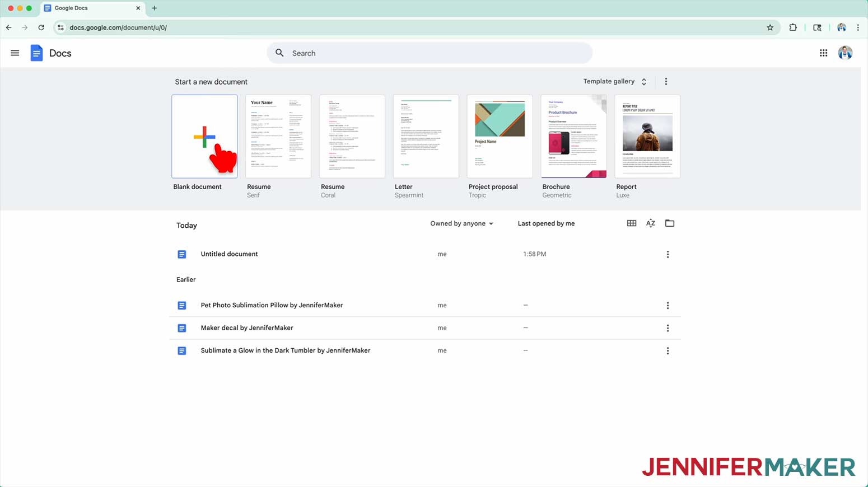Click the search magnifier icon
Image resolution: width=868 pixels, height=487 pixels.
click(x=279, y=53)
